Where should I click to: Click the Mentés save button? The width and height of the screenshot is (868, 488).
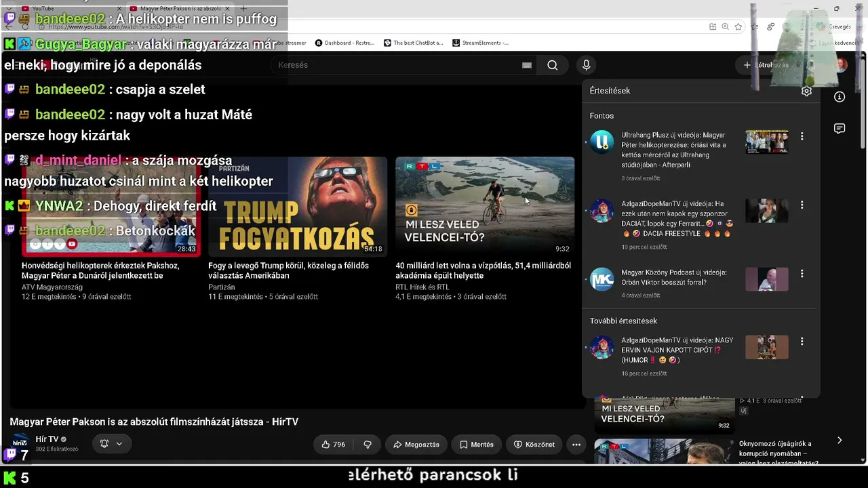476,445
